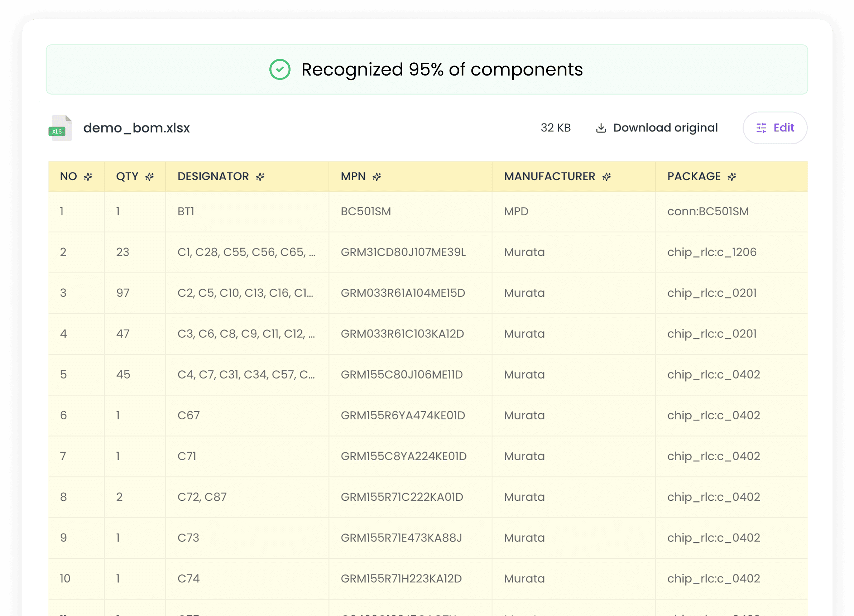The image size is (854, 616).
Task: Click MPN cell BC501SM
Action: pyautogui.click(x=411, y=212)
